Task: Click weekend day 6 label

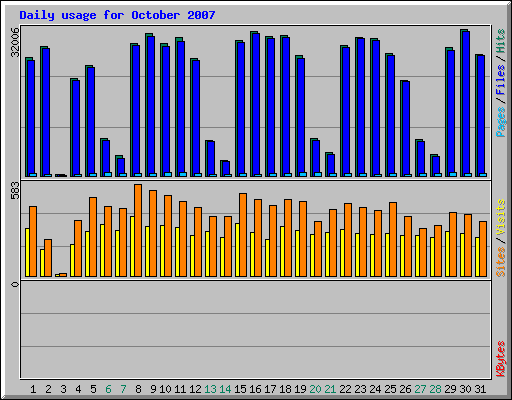Action: [x=108, y=389]
